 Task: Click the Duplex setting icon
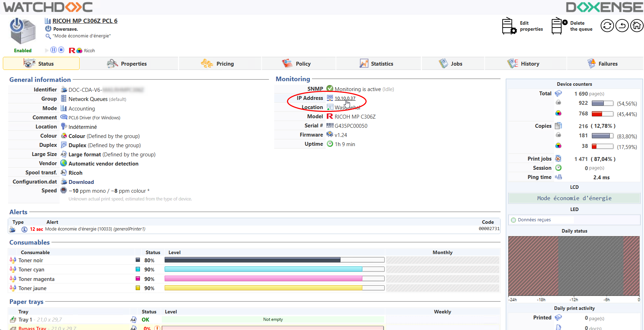click(x=64, y=145)
